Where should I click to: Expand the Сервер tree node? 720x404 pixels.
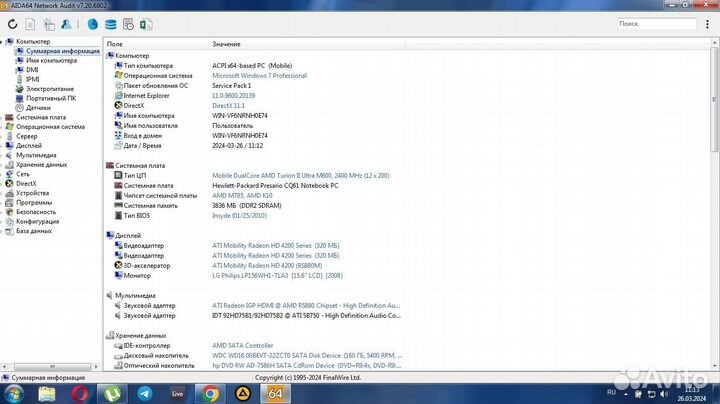pos(2,136)
